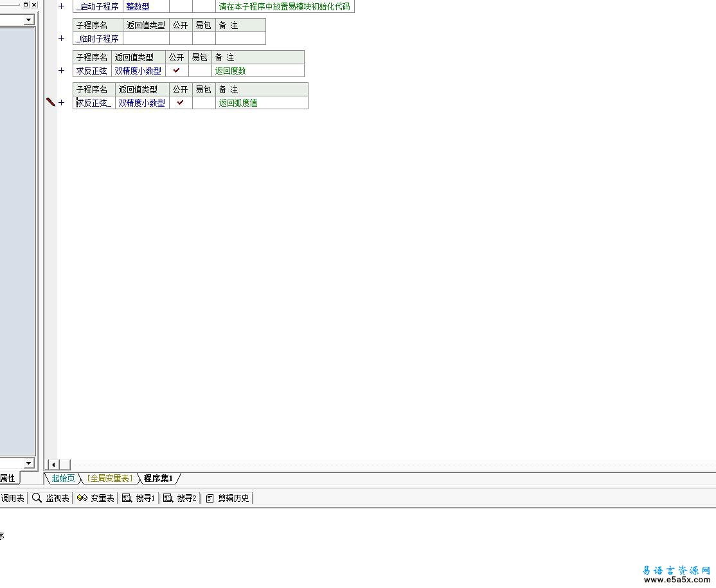Open the left panel top dropdown
Screen dimensions: 716x588
(x=29, y=20)
